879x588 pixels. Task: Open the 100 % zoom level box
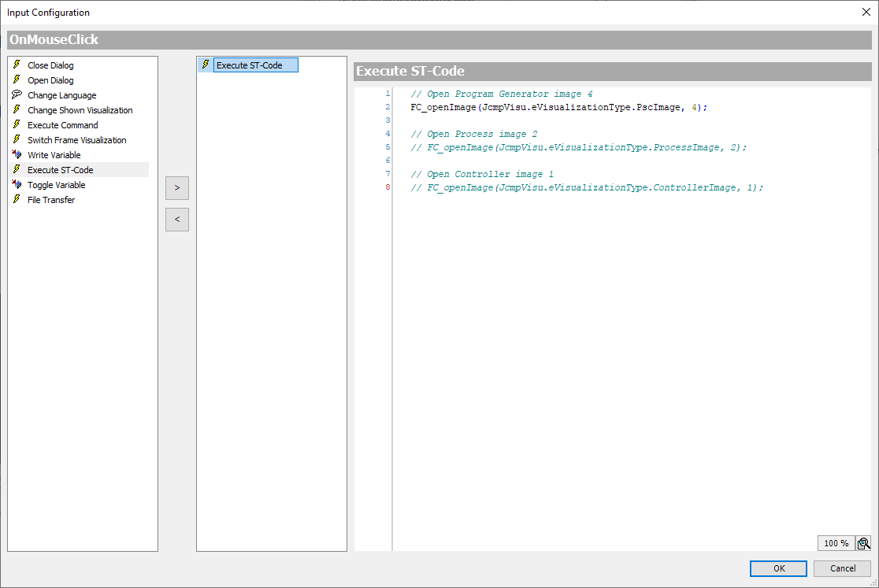[836, 543]
